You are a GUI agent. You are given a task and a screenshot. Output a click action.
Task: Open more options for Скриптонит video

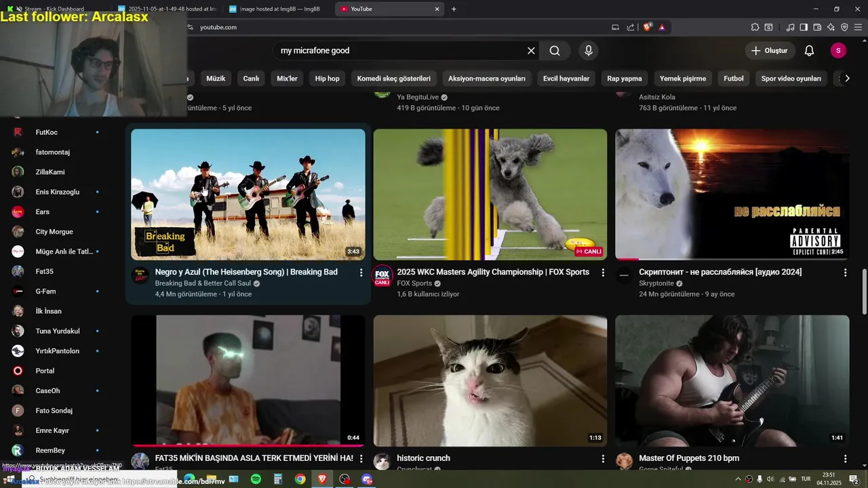pyautogui.click(x=845, y=272)
